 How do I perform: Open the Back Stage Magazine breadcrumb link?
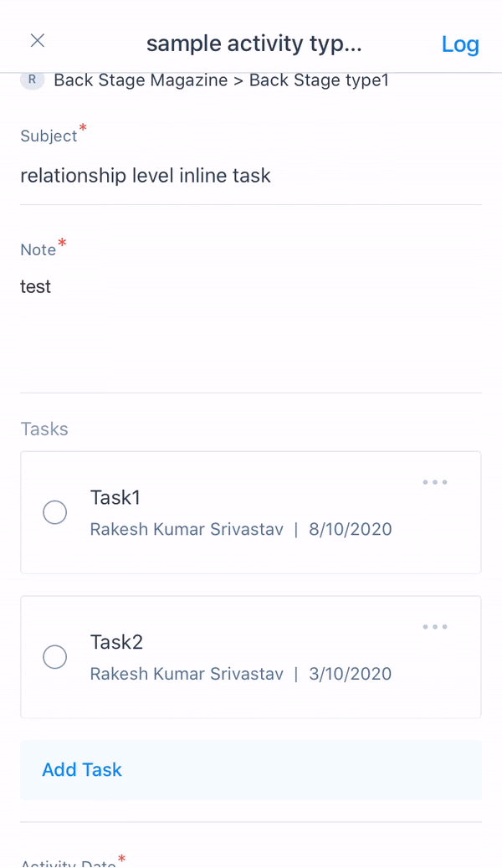tap(141, 80)
